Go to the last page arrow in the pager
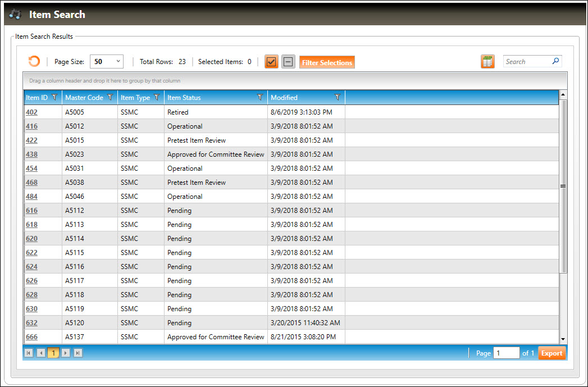Screen dimensions: 588x387 click(78, 353)
